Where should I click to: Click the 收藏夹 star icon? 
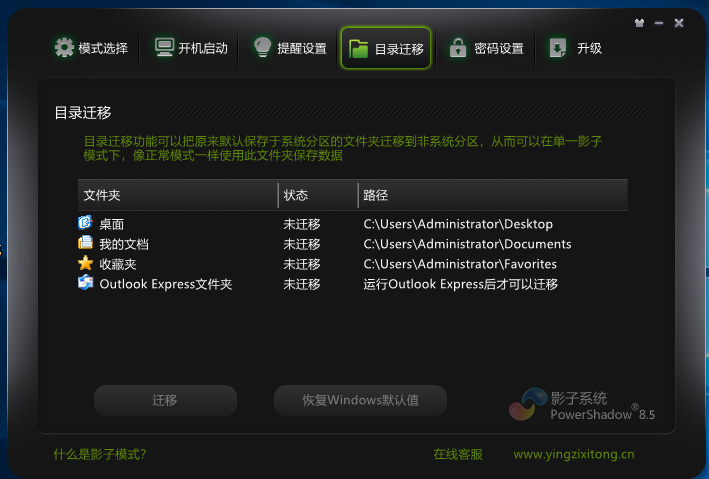(x=85, y=263)
